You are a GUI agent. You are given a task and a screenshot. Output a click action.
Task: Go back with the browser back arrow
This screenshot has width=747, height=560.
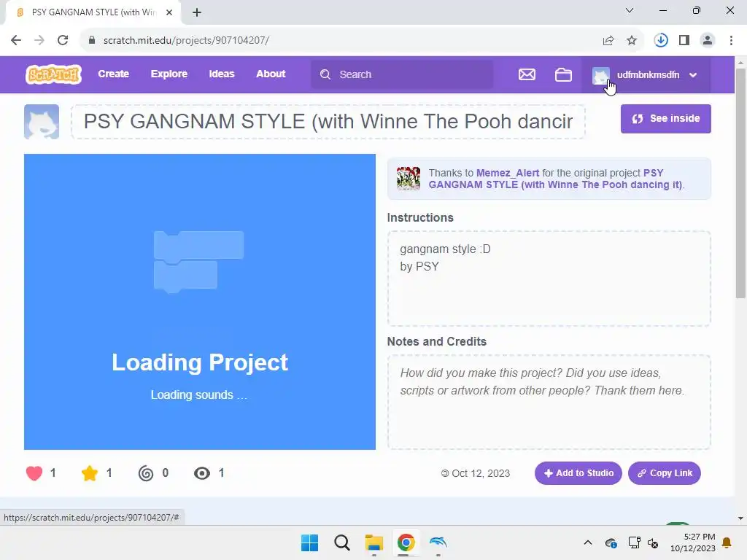coord(16,40)
